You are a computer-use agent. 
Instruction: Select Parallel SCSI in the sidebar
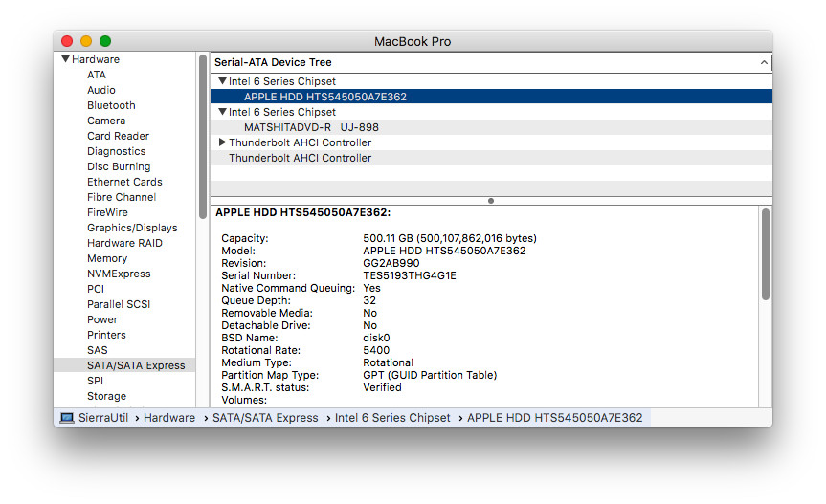pyautogui.click(x=119, y=303)
